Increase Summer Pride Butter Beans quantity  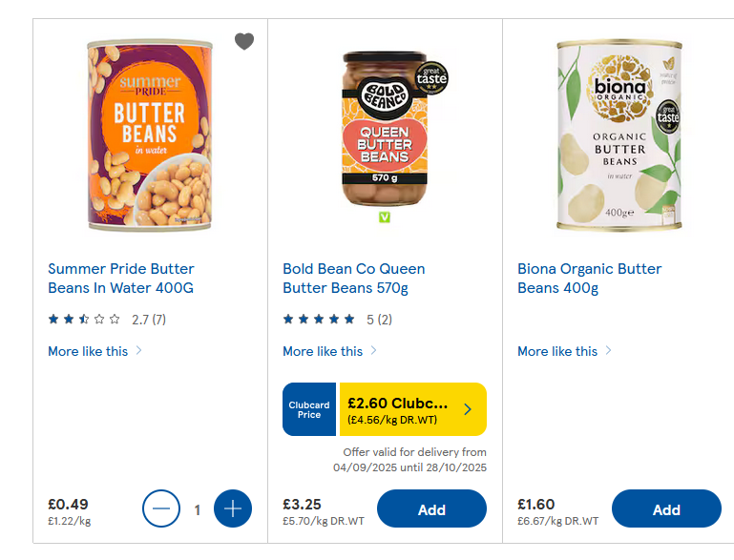pos(232,509)
